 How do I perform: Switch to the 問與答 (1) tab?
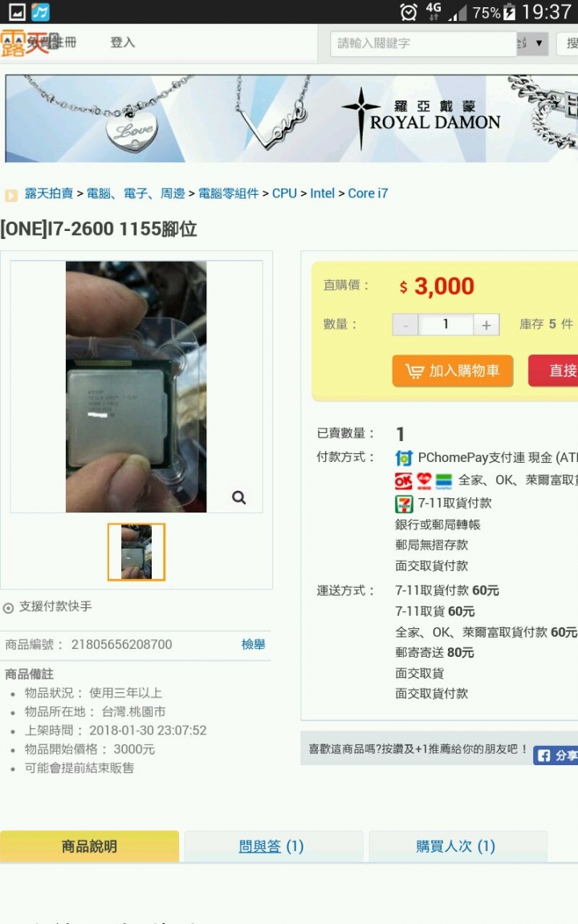pyautogui.click(x=271, y=846)
